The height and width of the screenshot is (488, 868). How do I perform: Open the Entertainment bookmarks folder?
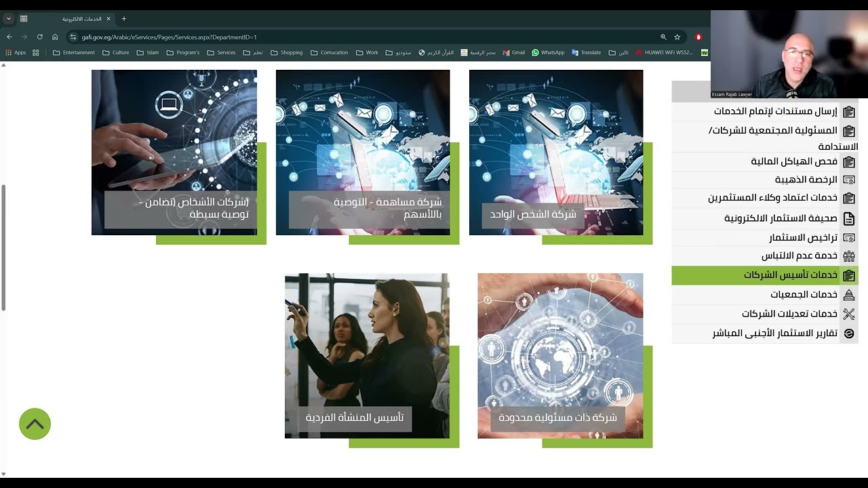pos(74,52)
